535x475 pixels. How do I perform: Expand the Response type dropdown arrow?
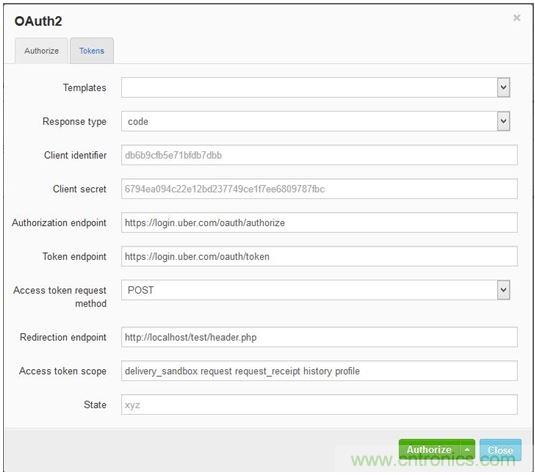(503, 121)
